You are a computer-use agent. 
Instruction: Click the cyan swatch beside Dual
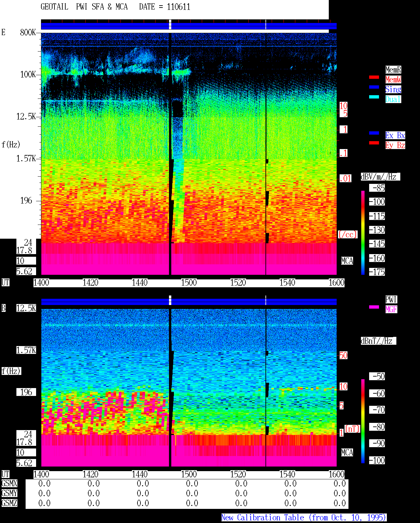click(374, 97)
